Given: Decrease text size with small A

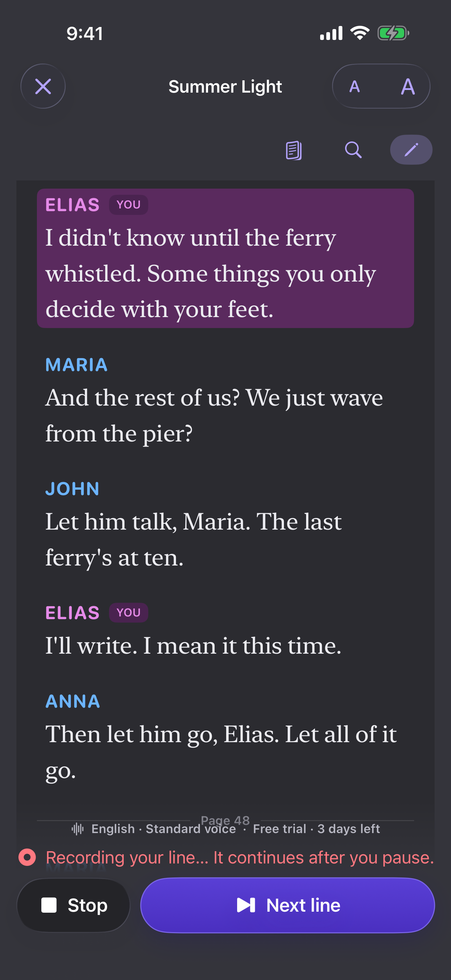Looking at the screenshot, I should click(354, 87).
